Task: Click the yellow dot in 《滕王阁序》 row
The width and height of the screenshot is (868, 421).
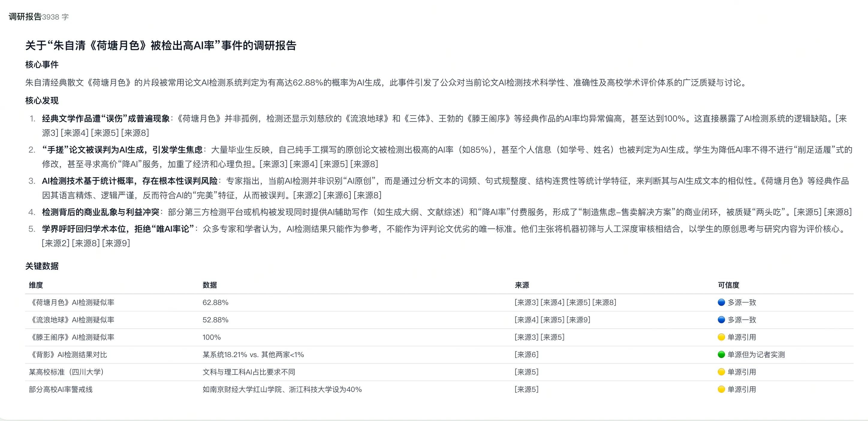Action: coord(721,337)
